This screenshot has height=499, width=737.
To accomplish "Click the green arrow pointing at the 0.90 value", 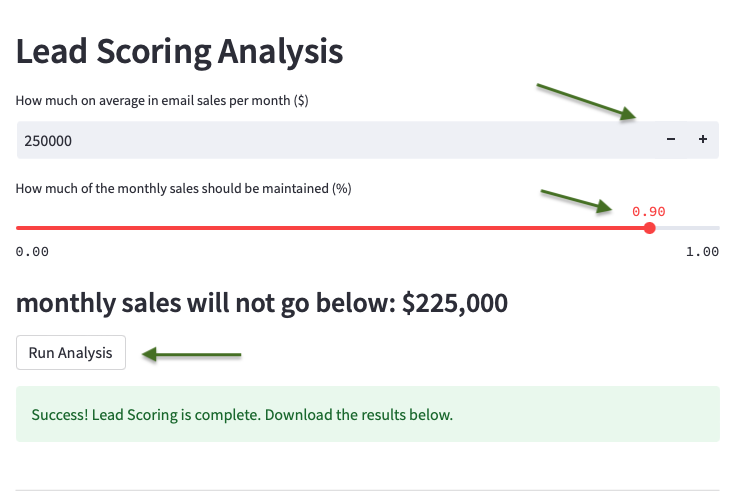I will 576,201.
